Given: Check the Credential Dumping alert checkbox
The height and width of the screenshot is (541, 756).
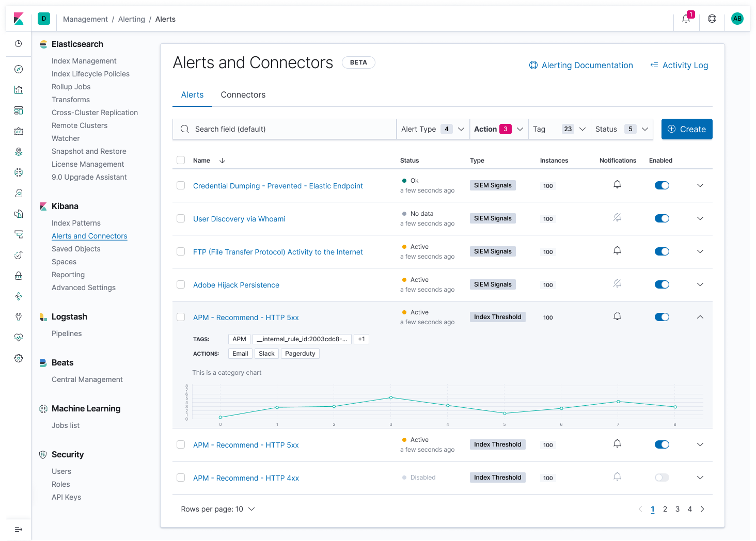Looking at the screenshot, I should click(181, 185).
